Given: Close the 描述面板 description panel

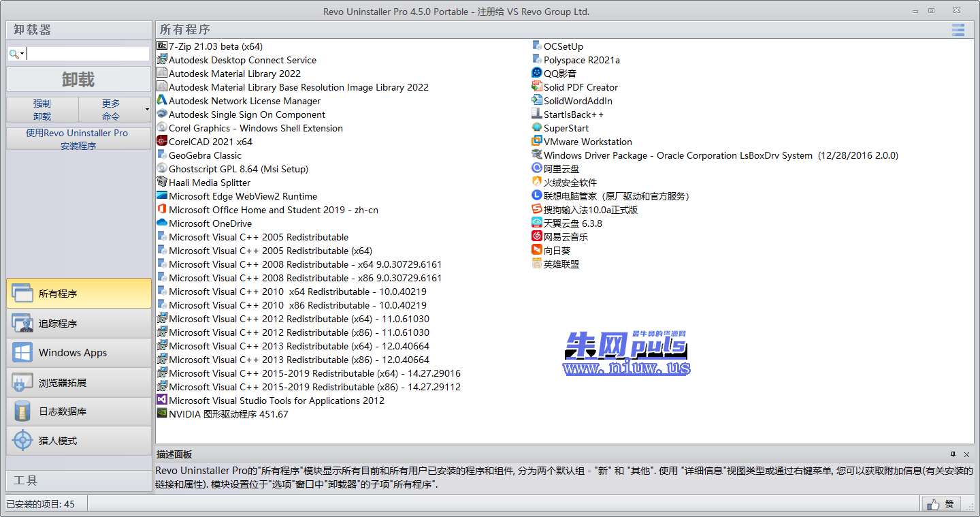Looking at the screenshot, I should [967, 454].
